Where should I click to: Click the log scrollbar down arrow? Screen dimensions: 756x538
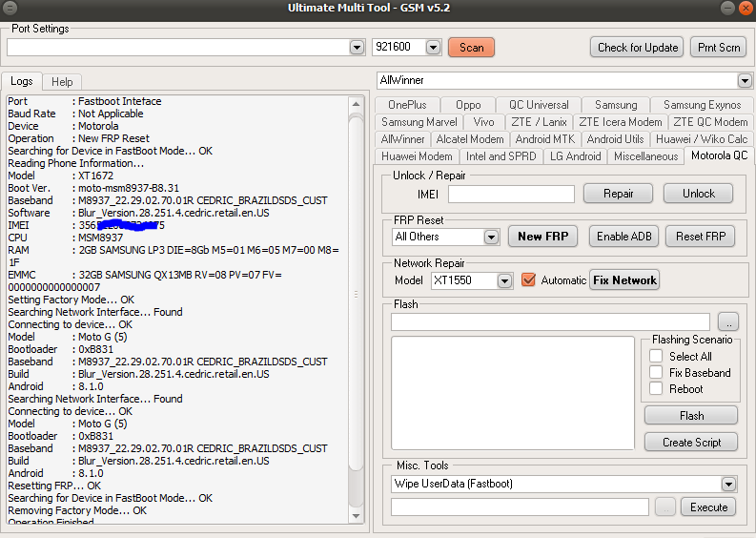(x=356, y=516)
